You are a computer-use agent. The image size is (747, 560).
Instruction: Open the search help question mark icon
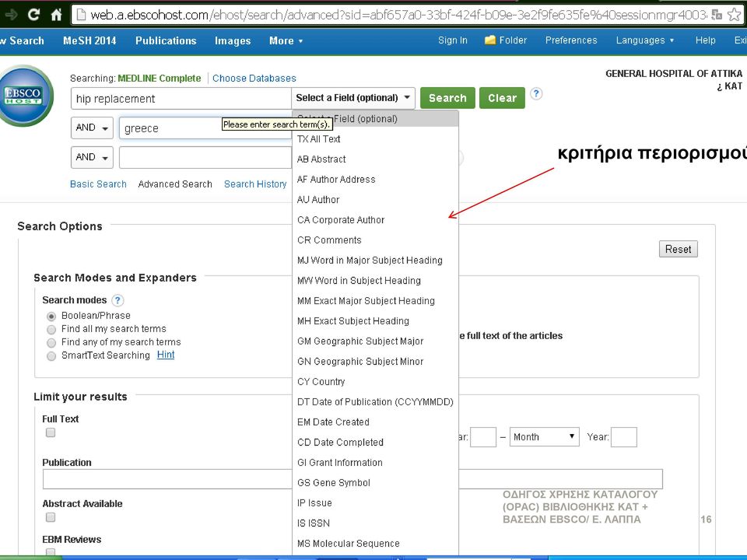[536, 94]
